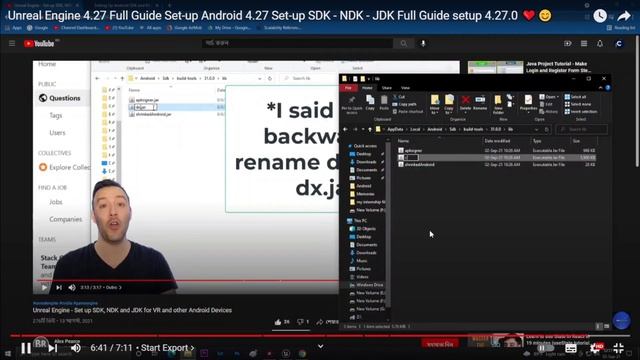Open the Windows Start button
Image resolution: width=640 pixels, height=360 pixels.
[x=8, y=353]
